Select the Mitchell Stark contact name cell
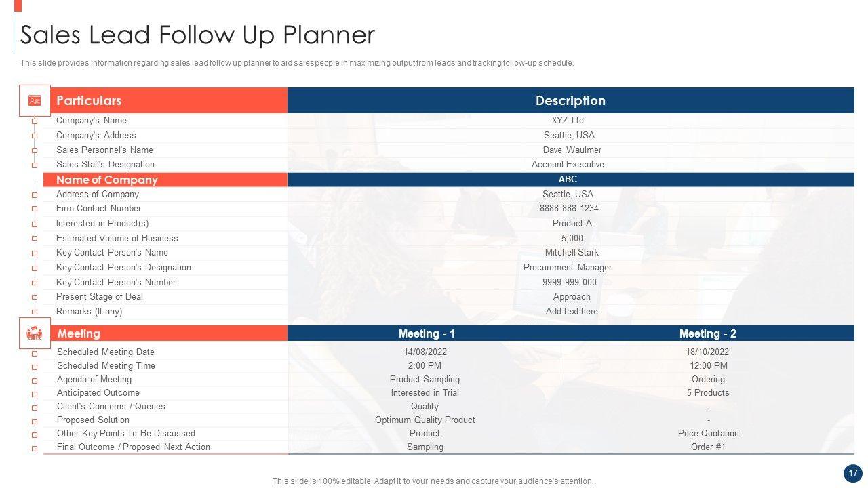This screenshot has width=868, height=488. [572, 253]
